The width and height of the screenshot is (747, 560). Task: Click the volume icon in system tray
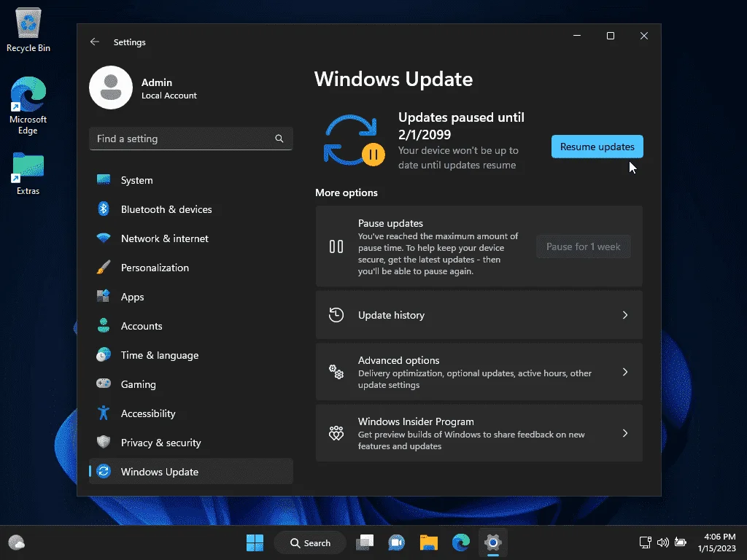point(662,542)
